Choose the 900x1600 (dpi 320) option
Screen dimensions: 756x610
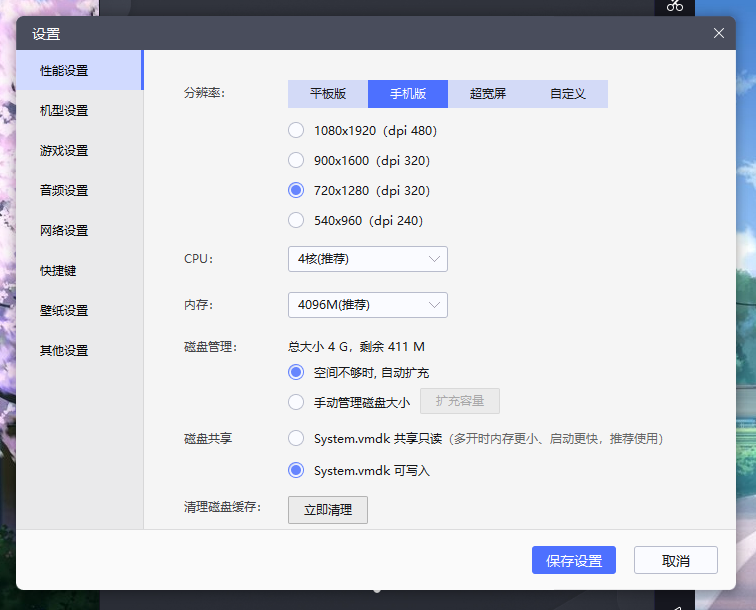[x=296, y=160]
